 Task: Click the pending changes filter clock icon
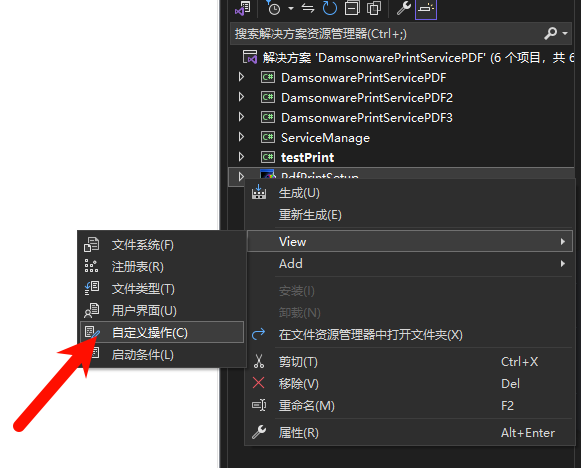pos(274,8)
